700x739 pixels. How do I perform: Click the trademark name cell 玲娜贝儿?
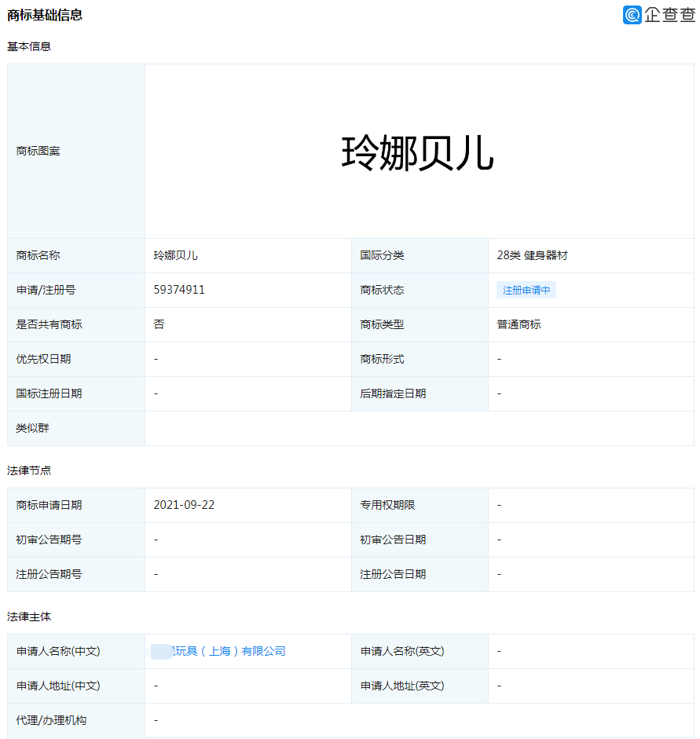point(177,255)
